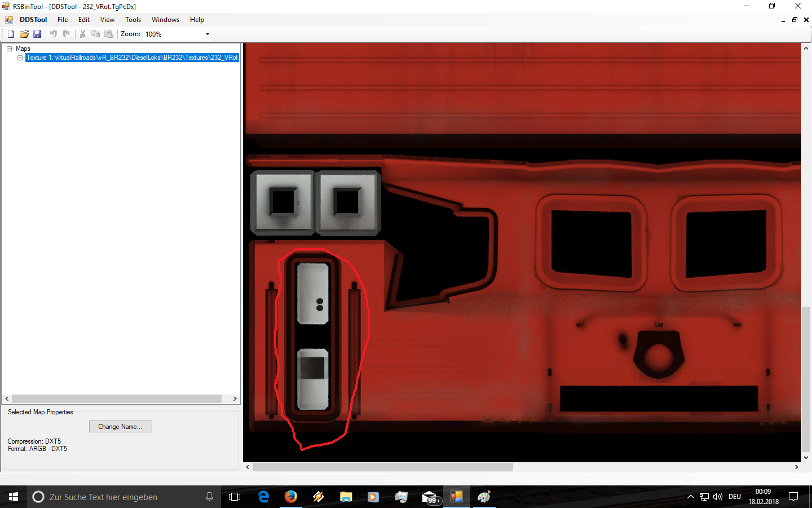Click the Copy icon in the toolbar
Screen dimensions: 812x508
(x=95, y=34)
